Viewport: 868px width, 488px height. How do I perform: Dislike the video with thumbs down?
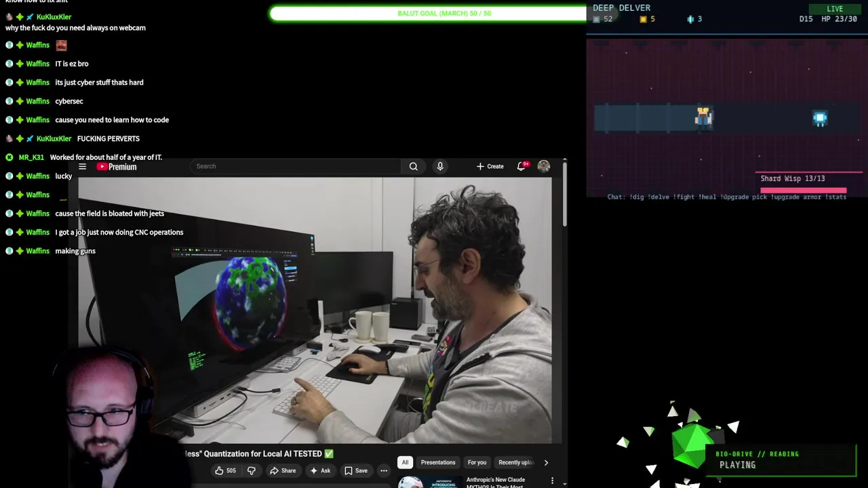click(x=252, y=470)
